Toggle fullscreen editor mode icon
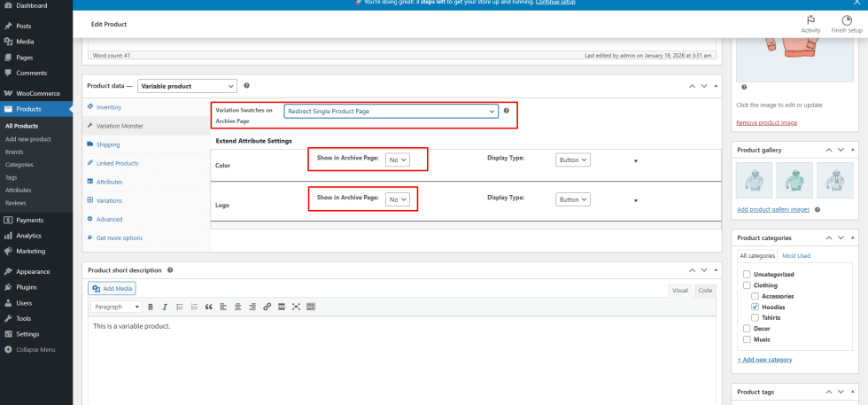 (297, 307)
